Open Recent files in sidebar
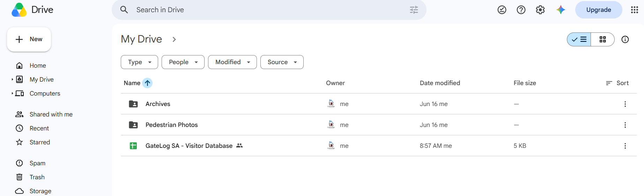 click(39, 128)
